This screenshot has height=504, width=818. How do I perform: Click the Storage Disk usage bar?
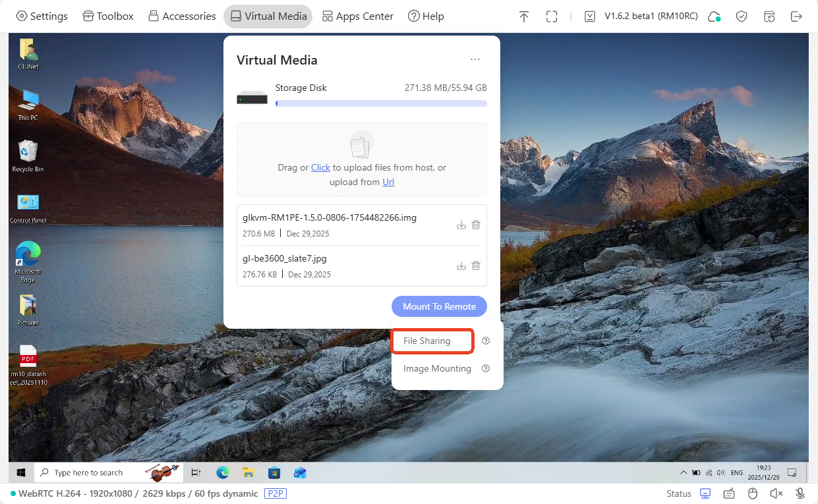tap(381, 103)
